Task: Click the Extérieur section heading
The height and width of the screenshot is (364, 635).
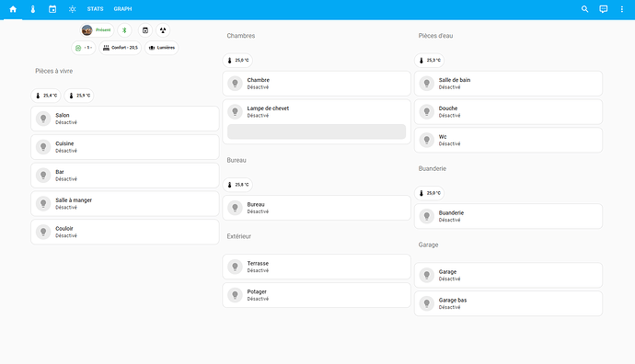Action: pyautogui.click(x=239, y=236)
